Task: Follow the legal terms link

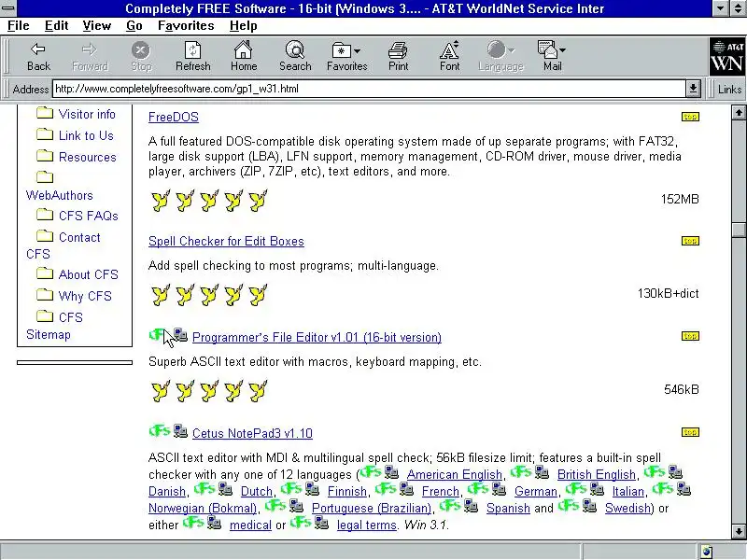Action: (366, 525)
